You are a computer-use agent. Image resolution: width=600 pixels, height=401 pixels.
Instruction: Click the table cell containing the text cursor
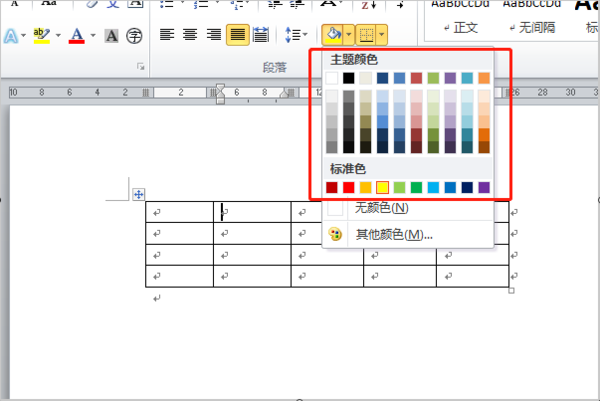252,212
